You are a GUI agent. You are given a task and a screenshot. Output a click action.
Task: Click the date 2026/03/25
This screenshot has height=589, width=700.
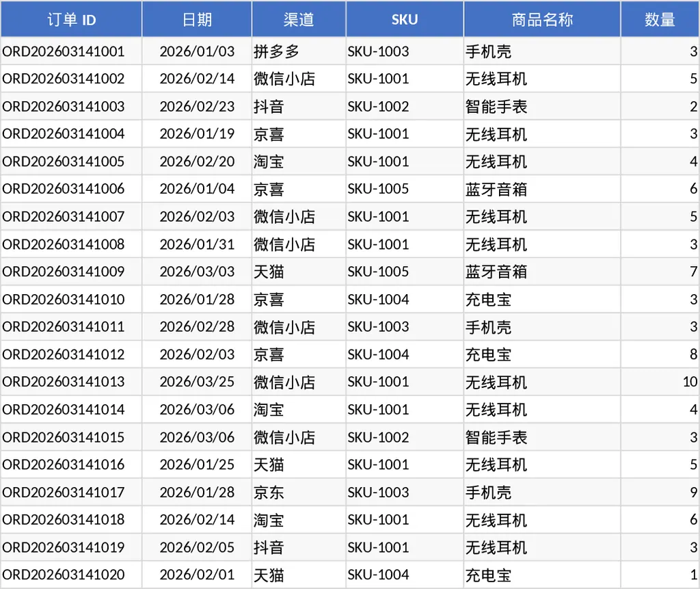pyautogui.click(x=196, y=382)
